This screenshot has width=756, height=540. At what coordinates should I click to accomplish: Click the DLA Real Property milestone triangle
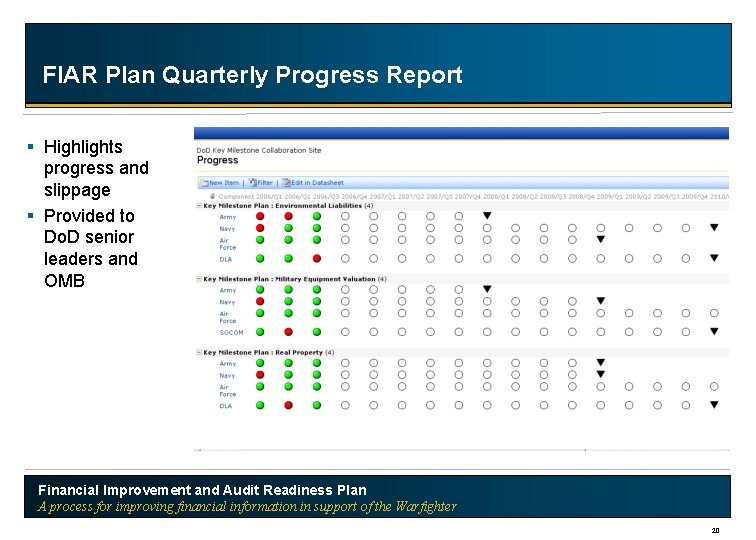click(x=714, y=405)
